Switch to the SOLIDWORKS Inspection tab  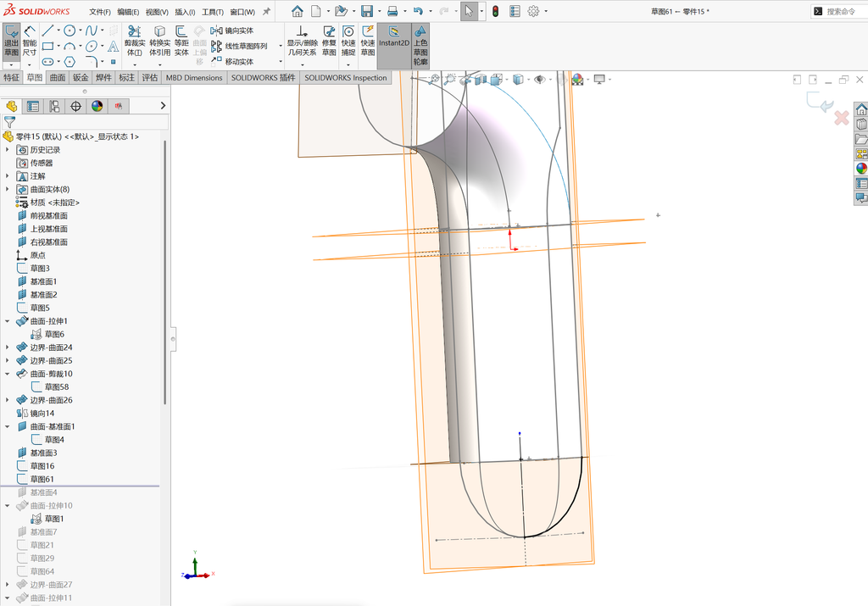pyautogui.click(x=346, y=77)
